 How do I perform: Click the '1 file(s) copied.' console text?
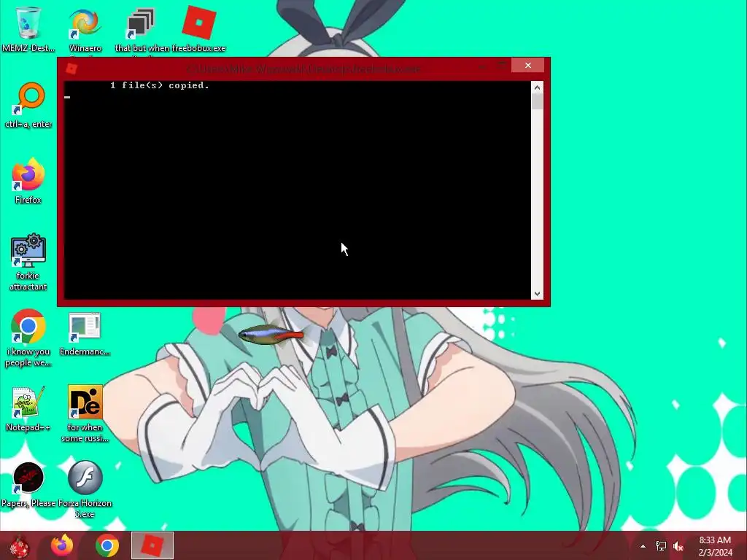point(160,85)
